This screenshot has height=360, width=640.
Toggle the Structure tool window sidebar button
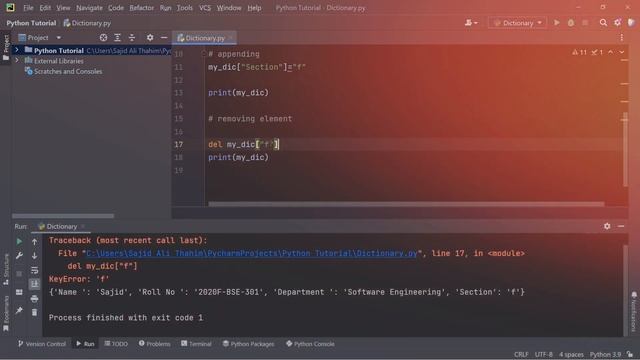coord(6,269)
